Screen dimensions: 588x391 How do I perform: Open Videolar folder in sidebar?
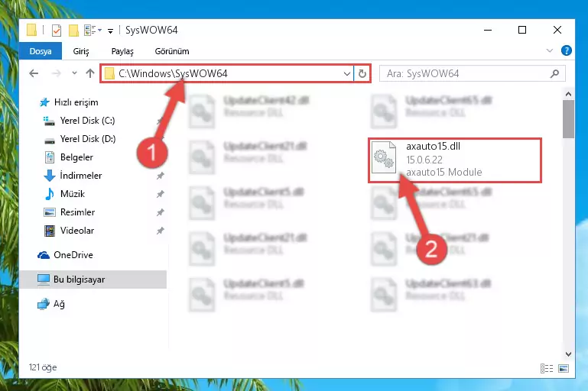click(77, 231)
